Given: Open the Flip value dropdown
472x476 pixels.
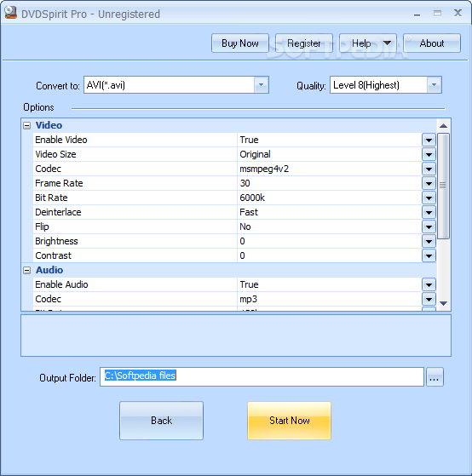Looking at the screenshot, I should click(x=429, y=227).
